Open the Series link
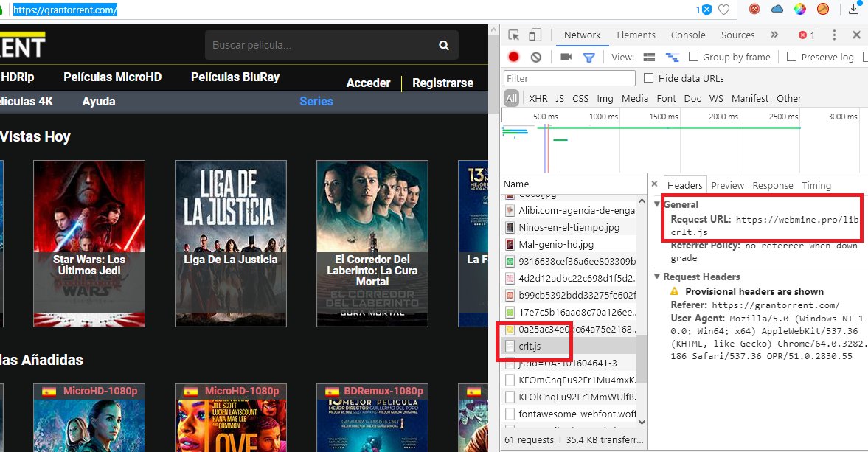The height and width of the screenshot is (452, 868). click(x=316, y=101)
